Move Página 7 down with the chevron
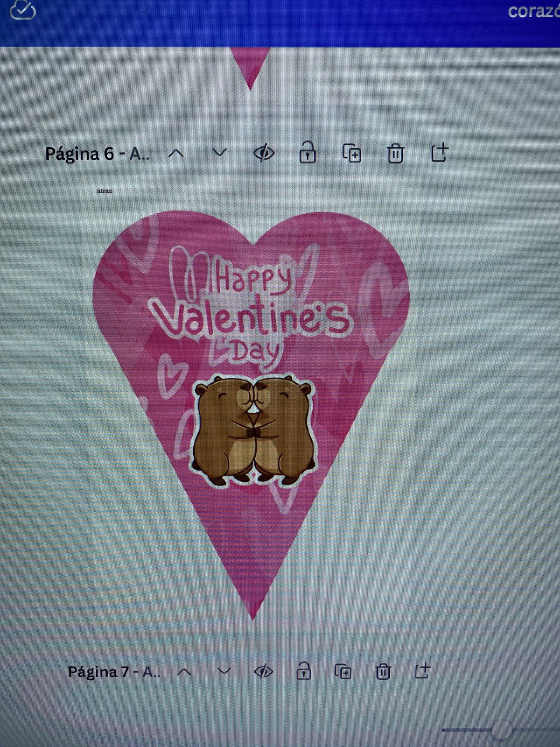Viewport: 560px width, 747px height. pyautogui.click(x=224, y=672)
